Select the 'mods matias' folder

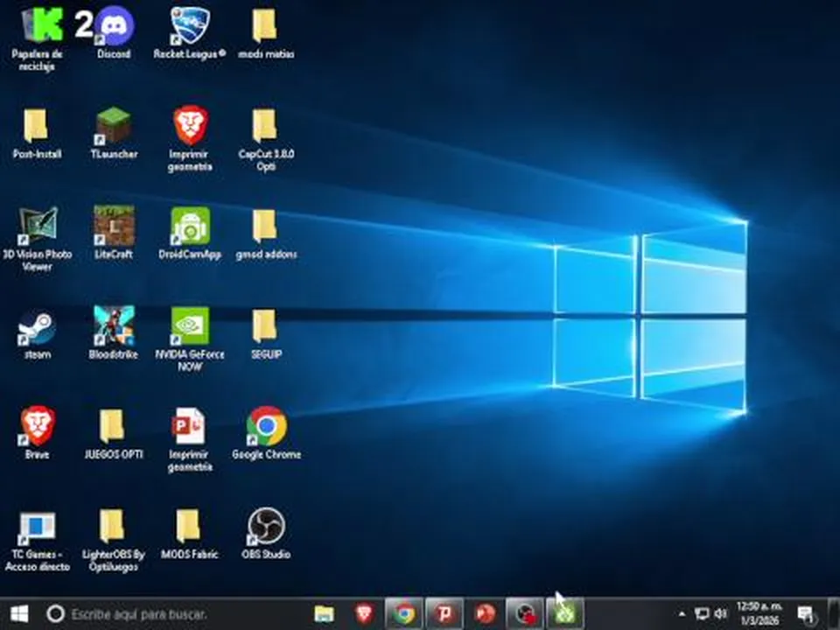pyautogui.click(x=266, y=33)
